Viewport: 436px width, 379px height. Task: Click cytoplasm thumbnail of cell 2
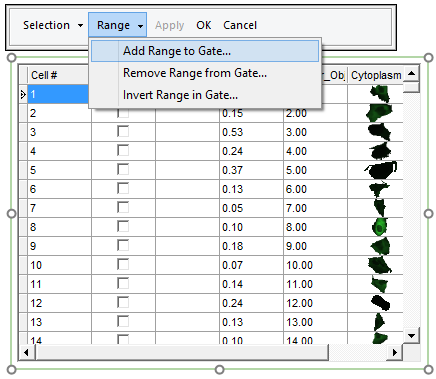(379, 113)
